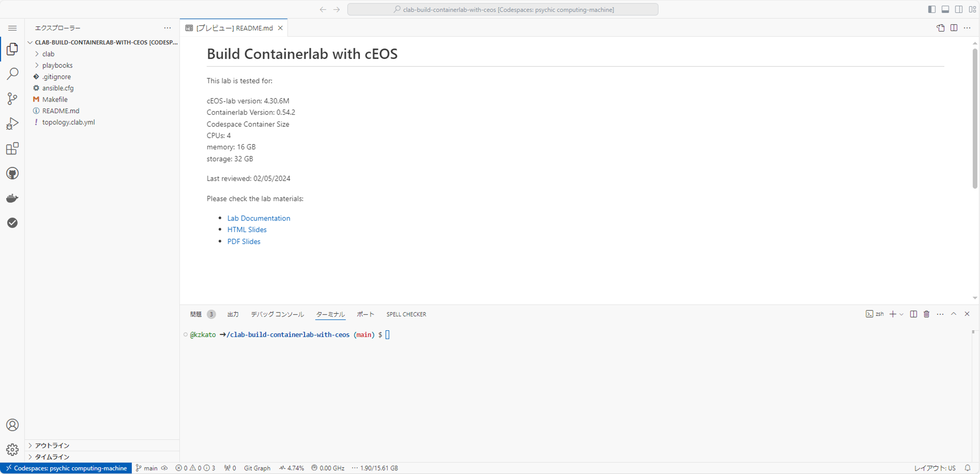
Task: Expand the アウトライン section
Action: tap(52, 445)
